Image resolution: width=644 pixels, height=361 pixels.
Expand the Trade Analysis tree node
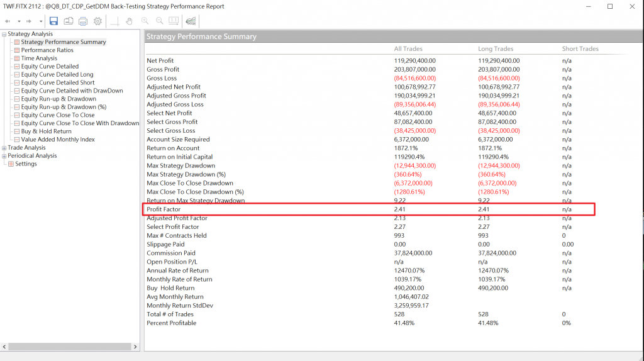click(x=4, y=148)
